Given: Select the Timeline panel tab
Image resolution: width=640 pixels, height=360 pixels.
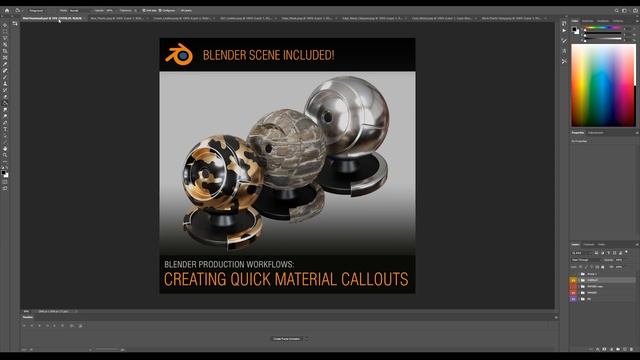Looking at the screenshot, I should click(x=28, y=317).
